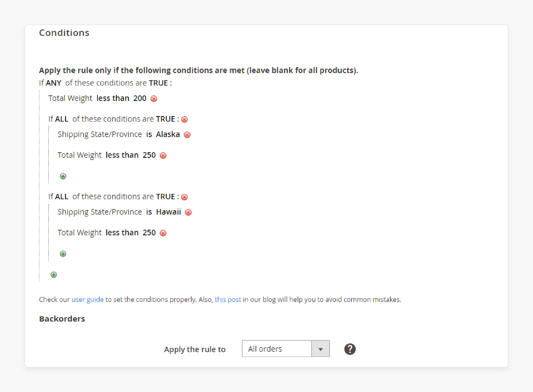Edit the 250 weight value under Hawaii
Viewport: 533px width, 392px height.
pyautogui.click(x=149, y=232)
